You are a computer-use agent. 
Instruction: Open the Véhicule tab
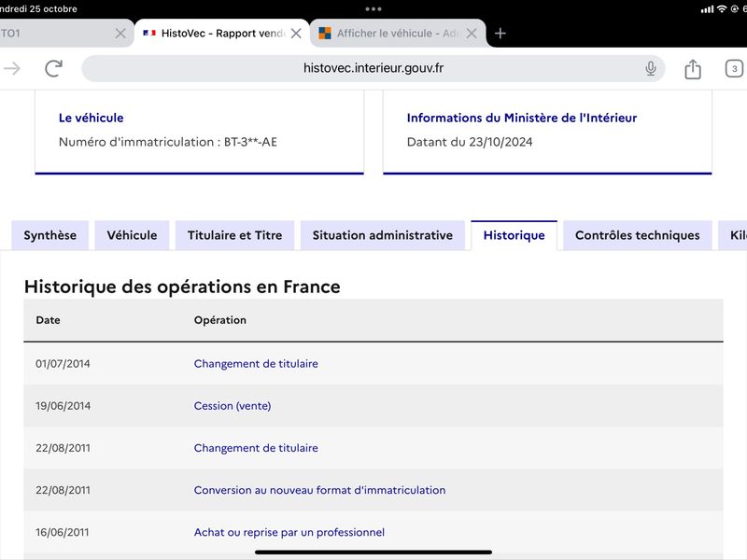132,235
